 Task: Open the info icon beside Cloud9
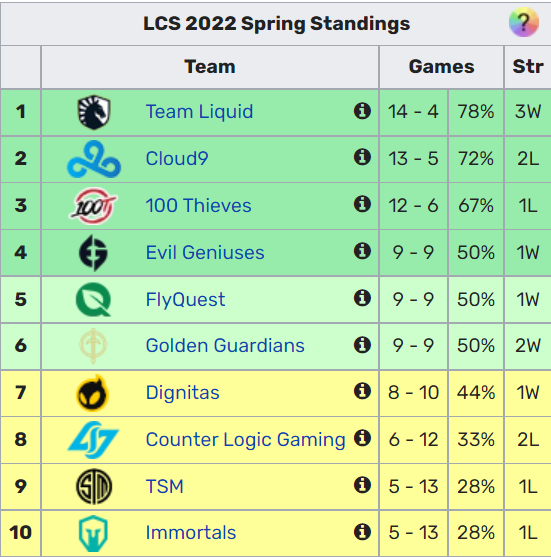[362, 157]
